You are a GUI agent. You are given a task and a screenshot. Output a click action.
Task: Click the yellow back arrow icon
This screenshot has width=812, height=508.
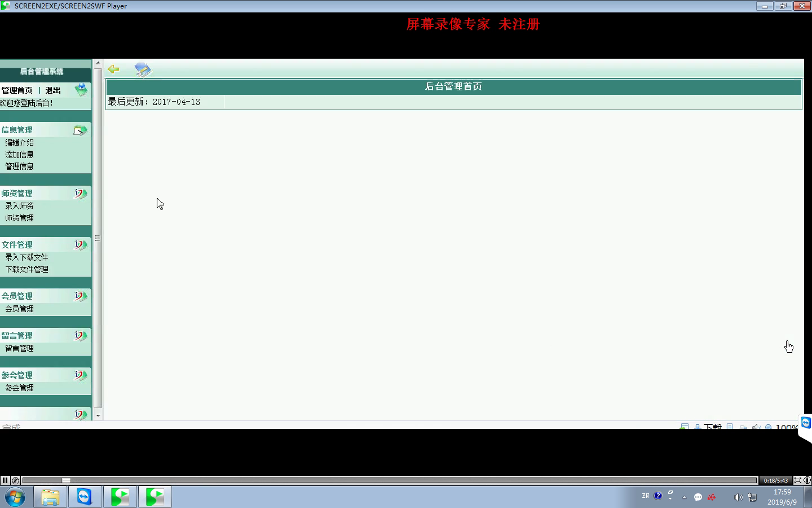click(x=114, y=69)
